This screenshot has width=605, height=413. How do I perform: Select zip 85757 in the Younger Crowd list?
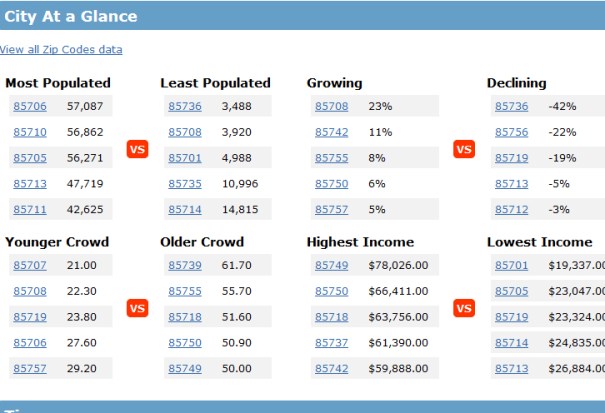pyautogui.click(x=28, y=369)
